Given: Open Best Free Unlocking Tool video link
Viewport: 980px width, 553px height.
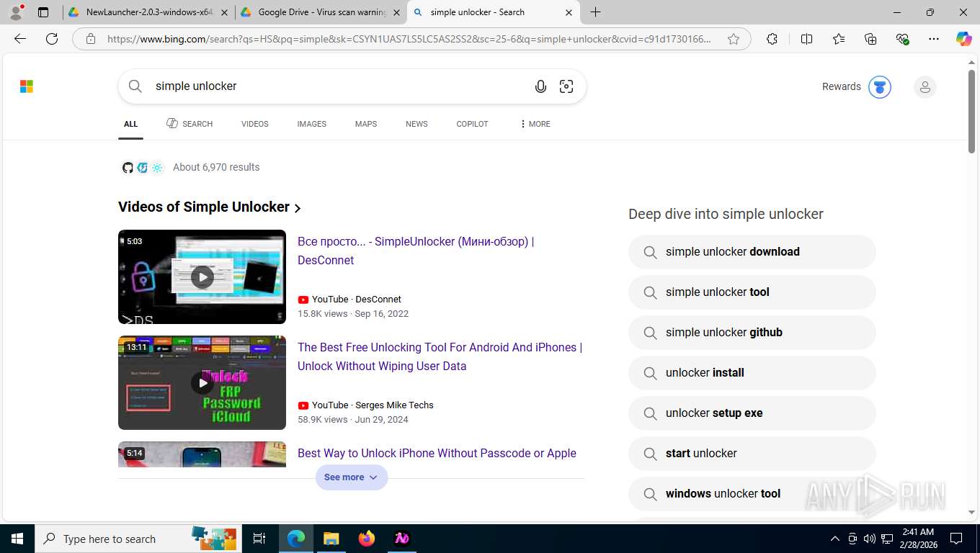Looking at the screenshot, I should [x=440, y=356].
